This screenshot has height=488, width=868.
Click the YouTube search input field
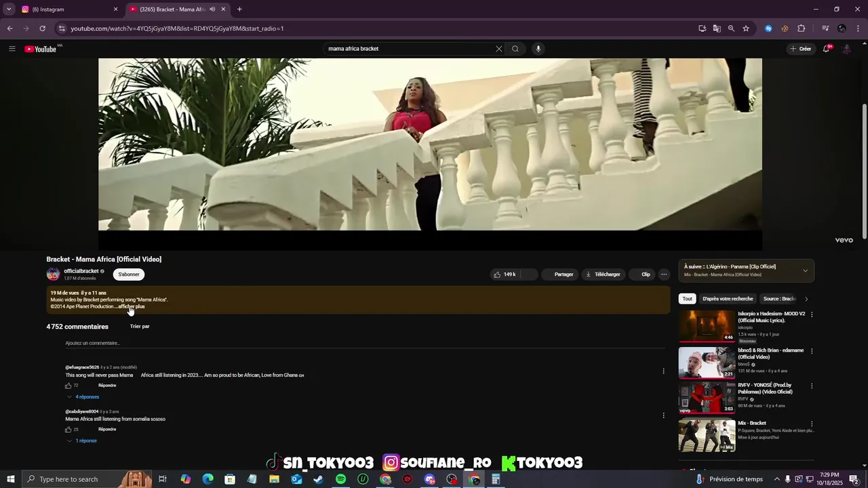click(x=410, y=49)
